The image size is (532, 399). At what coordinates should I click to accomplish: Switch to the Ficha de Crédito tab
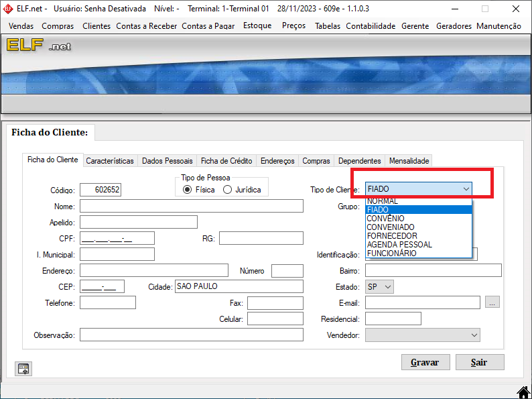[226, 161]
